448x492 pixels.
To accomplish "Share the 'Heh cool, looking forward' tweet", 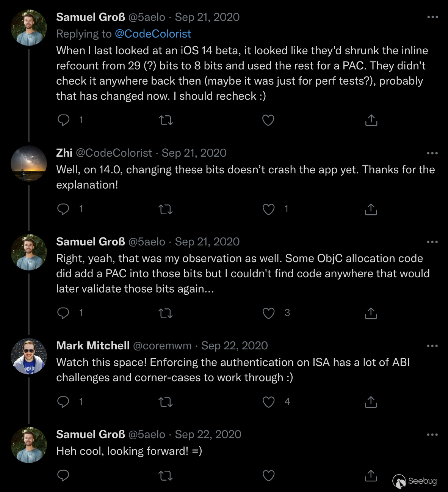I will point(371,475).
